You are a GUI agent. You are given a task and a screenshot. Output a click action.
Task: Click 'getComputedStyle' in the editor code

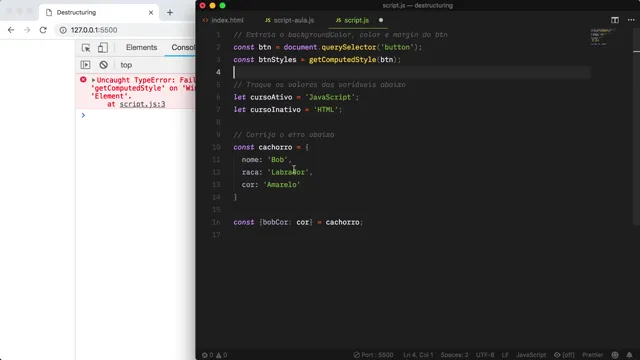click(342, 60)
